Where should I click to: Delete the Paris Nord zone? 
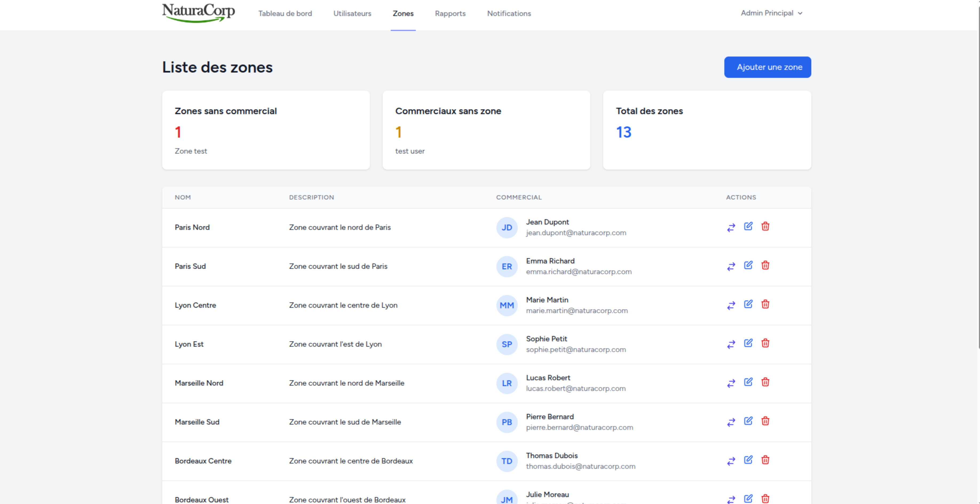[x=765, y=227]
